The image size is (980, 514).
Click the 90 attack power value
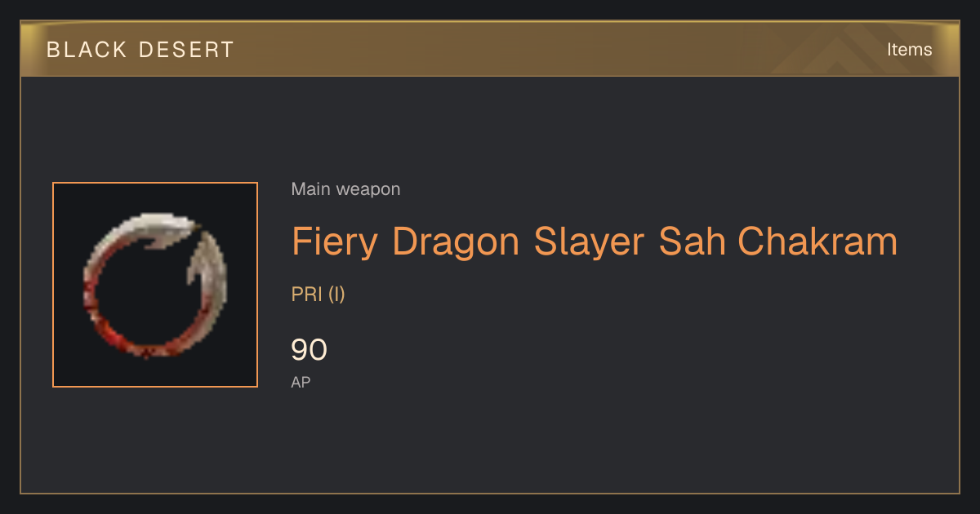point(310,350)
